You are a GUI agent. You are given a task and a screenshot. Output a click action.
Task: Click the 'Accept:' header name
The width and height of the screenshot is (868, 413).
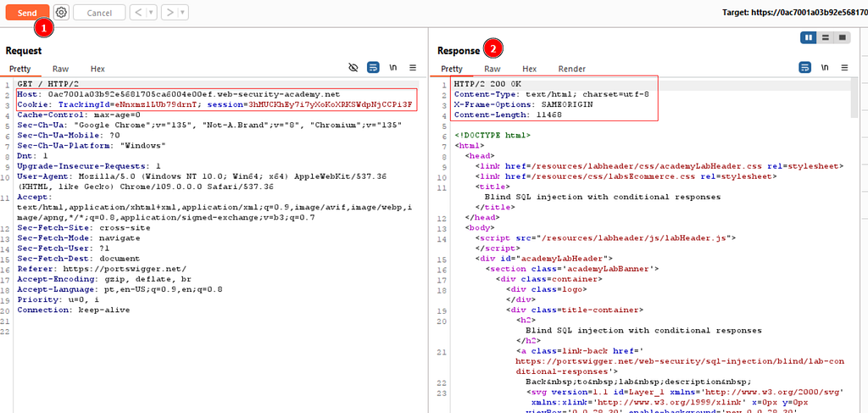[34, 197]
